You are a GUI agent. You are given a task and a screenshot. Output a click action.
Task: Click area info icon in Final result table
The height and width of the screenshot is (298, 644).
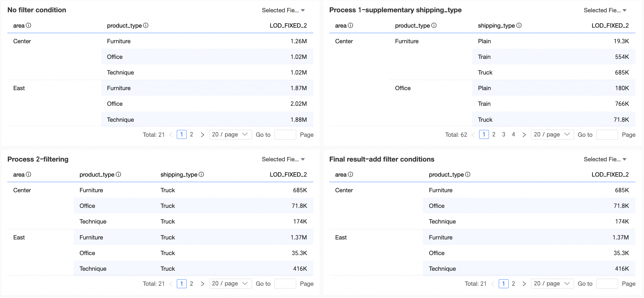[x=350, y=174]
